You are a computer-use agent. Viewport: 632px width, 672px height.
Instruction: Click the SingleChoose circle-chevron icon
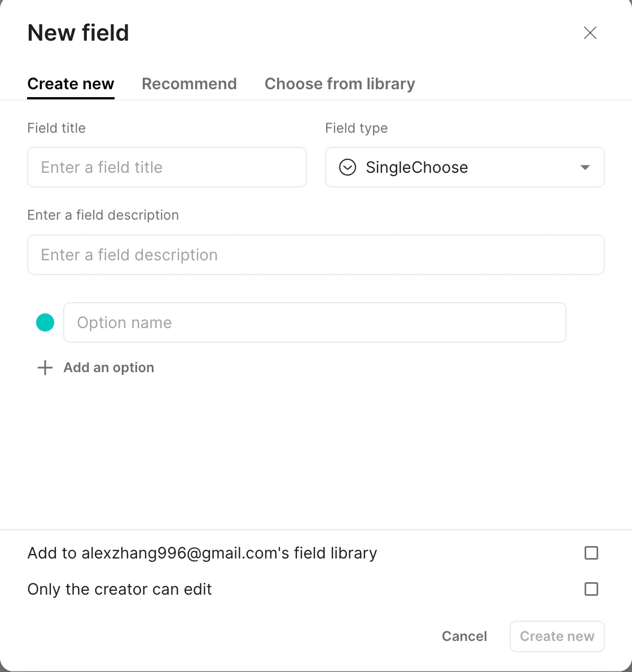pyautogui.click(x=348, y=167)
